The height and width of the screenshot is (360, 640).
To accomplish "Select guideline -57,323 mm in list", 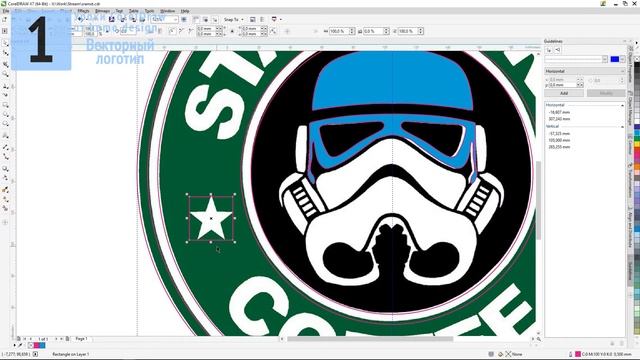I will pos(559,133).
